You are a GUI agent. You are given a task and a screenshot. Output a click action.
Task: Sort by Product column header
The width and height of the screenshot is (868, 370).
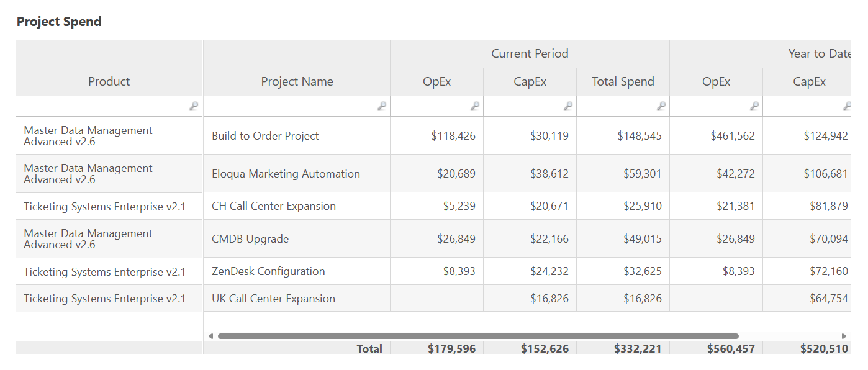point(109,82)
